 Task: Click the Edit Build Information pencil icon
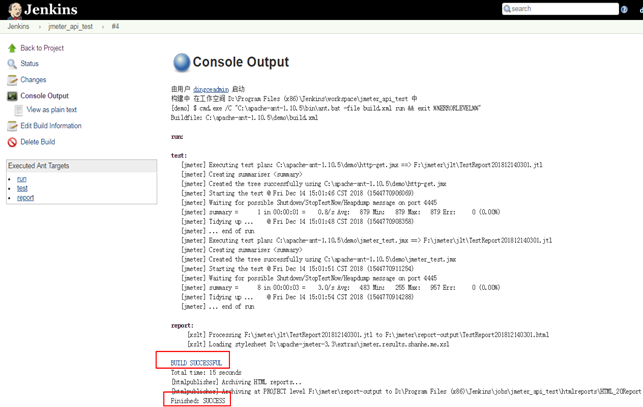click(x=12, y=126)
